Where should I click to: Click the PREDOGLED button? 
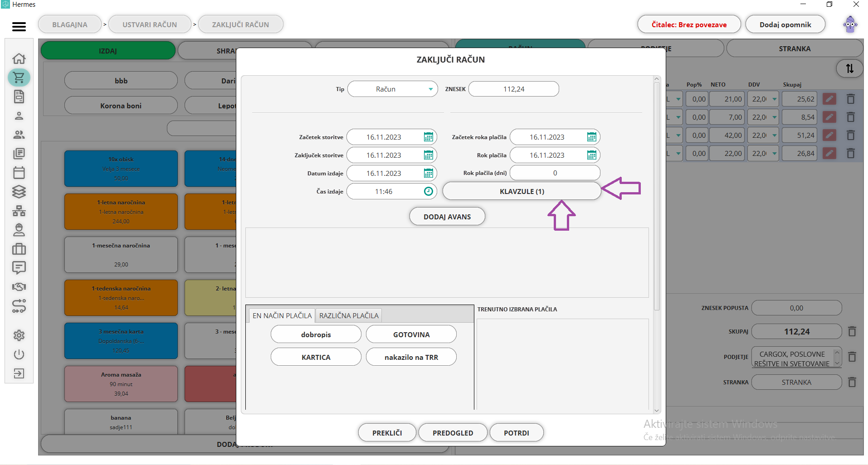tap(453, 433)
